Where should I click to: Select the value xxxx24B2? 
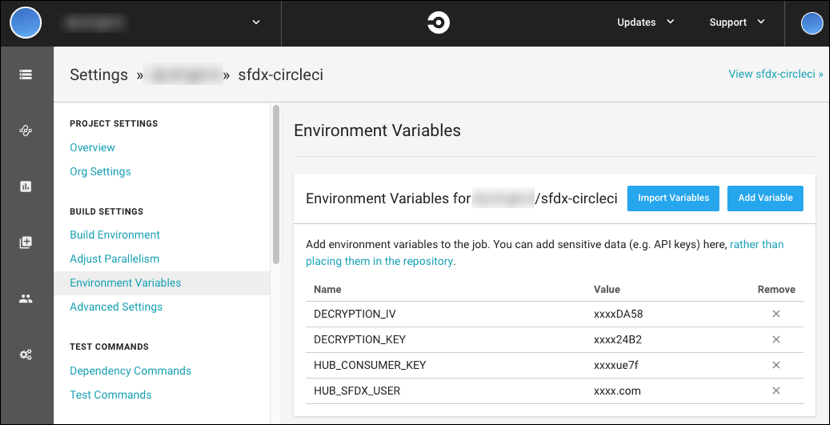point(618,339)
